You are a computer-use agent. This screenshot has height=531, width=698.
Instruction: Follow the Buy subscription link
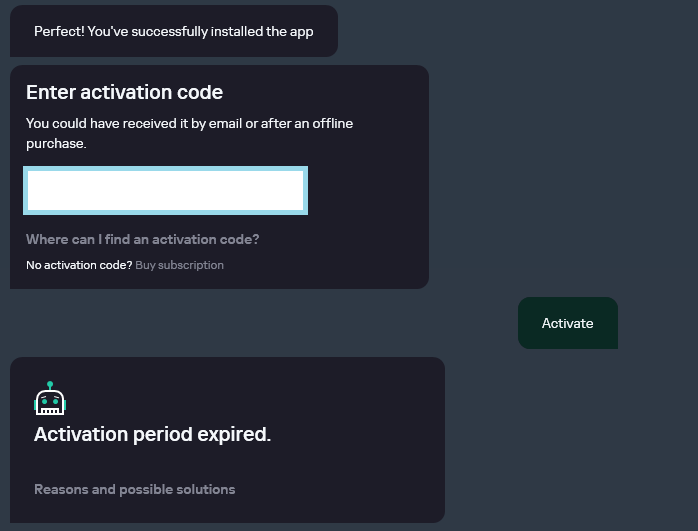tap(180, 265)
